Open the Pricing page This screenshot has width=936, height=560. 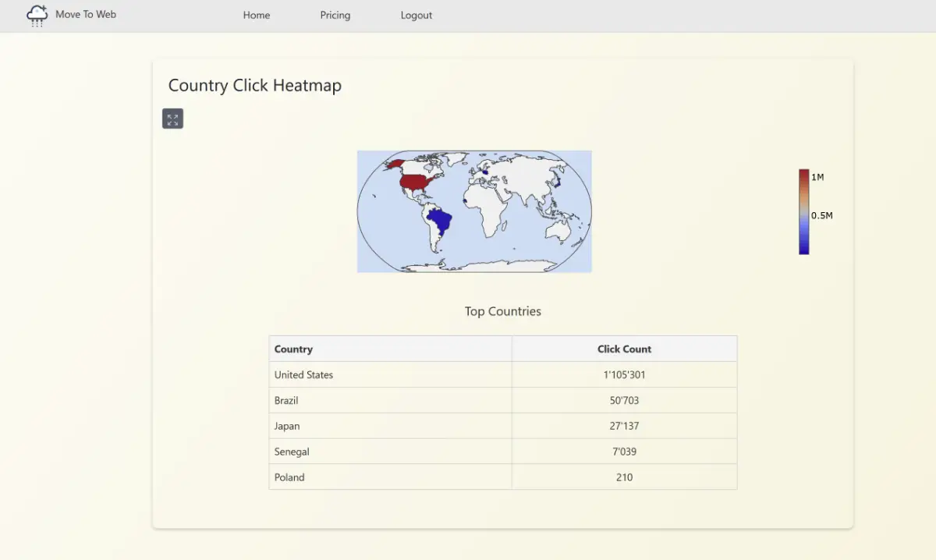point(335,15)
